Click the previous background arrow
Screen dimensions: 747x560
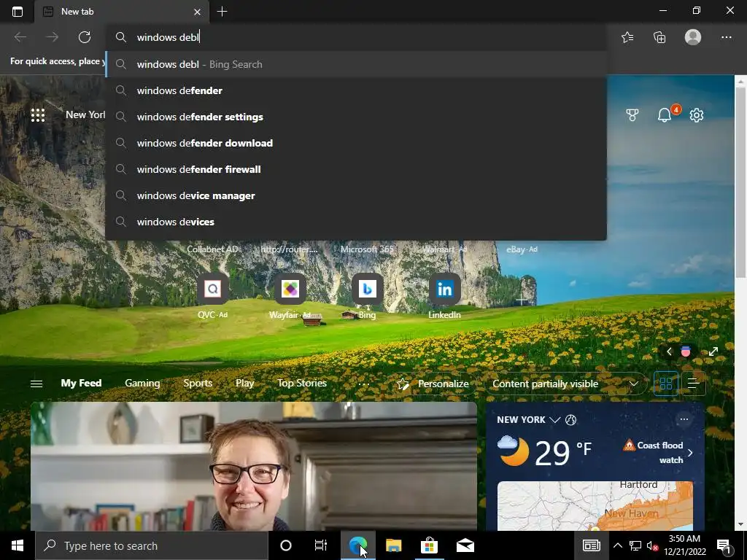click(669, 351)
